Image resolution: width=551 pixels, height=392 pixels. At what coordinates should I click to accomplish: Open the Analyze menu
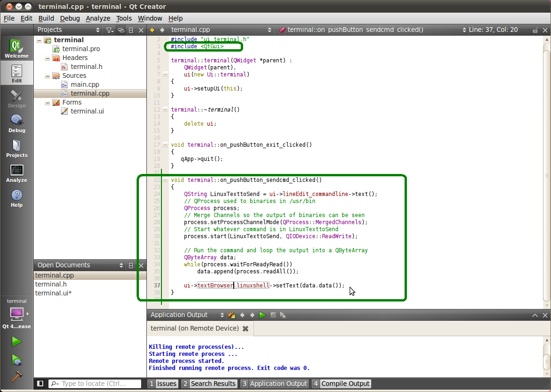[x=98, y=18]
